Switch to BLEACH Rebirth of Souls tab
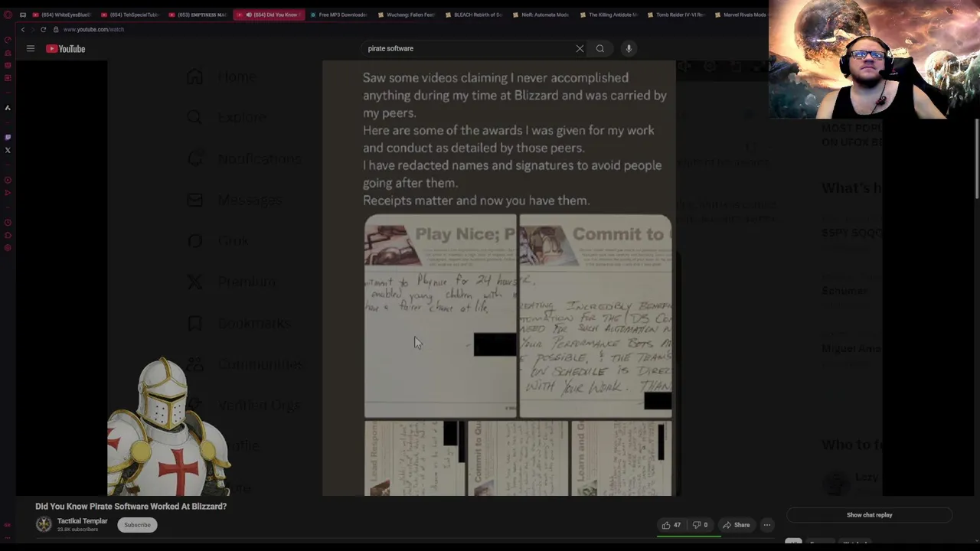This screenshot has height=551, width=980. tap(474, 15)
